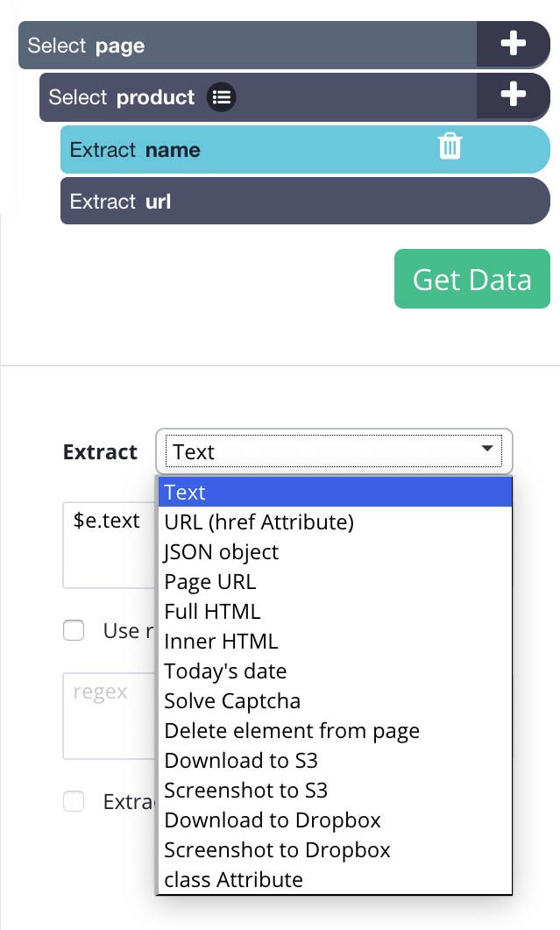Select "class Attribute" extraction type
Screen dimensions: 560x930
pos(233,879)
